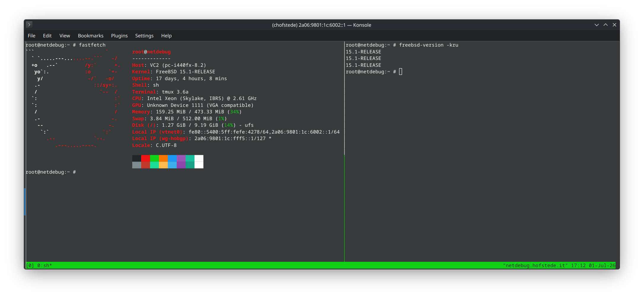Close the Konsole window

pos(614,25)
